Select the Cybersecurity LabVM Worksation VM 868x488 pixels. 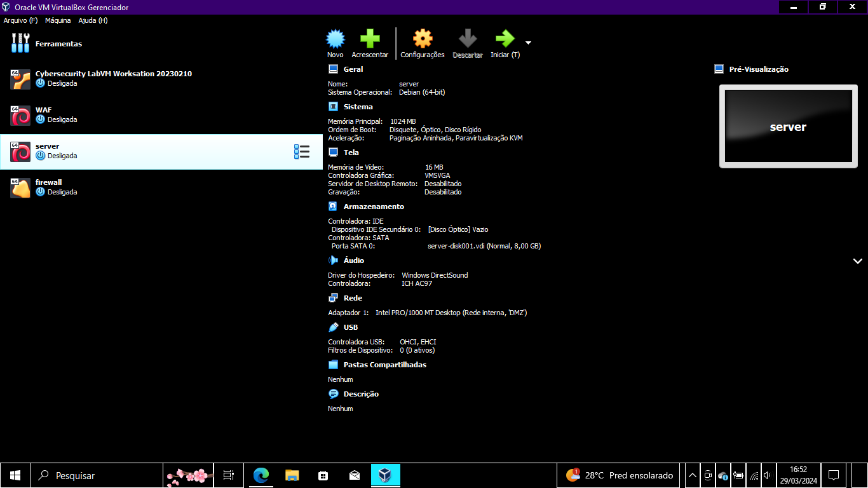click(161, 79)
